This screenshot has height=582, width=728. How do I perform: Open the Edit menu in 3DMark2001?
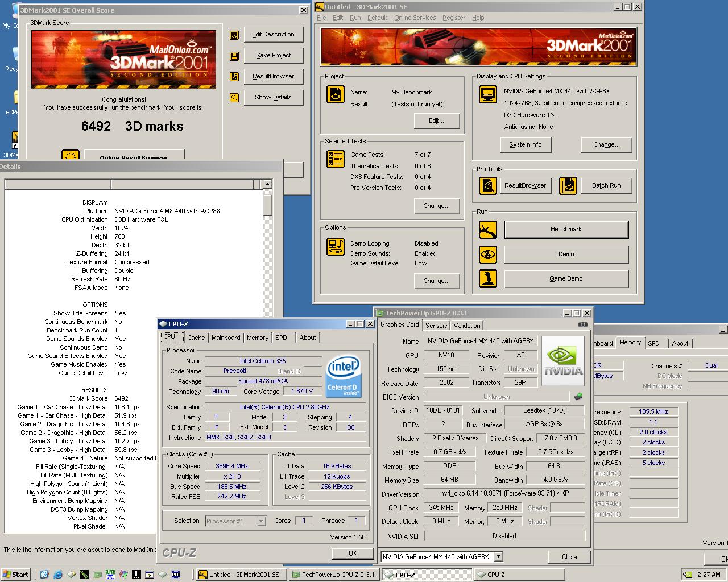pyautogui.click(x=338, y=18)
